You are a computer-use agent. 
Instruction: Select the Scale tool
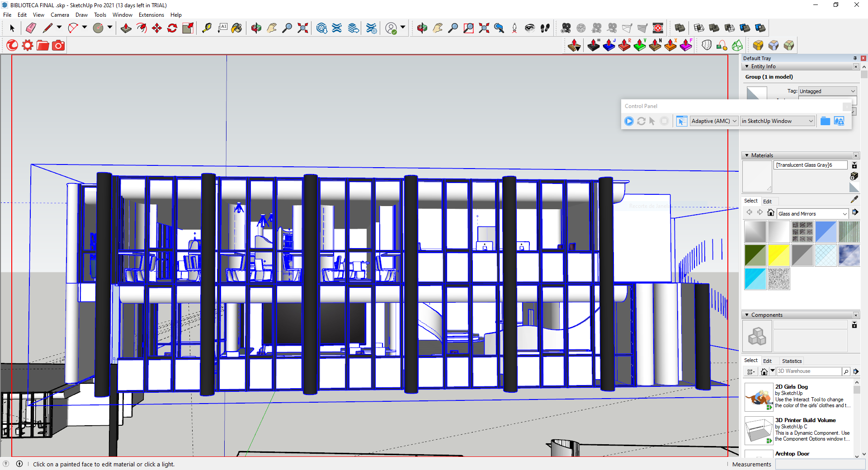click(x=188, y=28)
